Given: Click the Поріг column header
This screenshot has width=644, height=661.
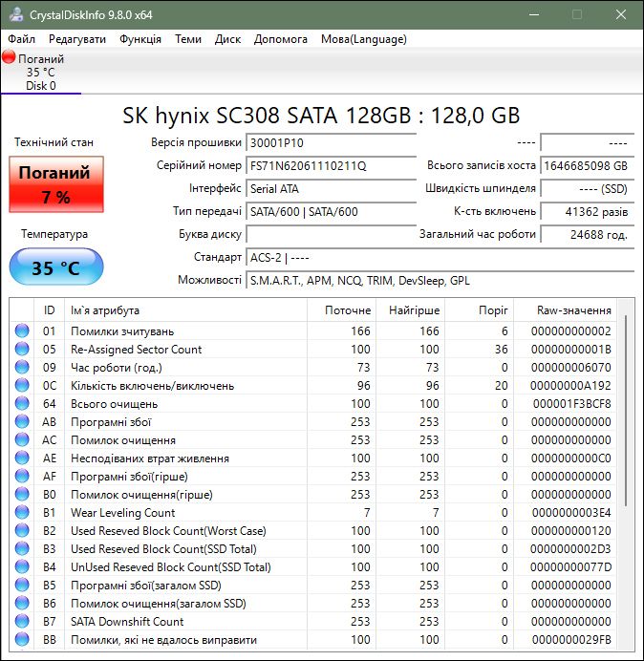Looking at the screenshot, I should tap(479, 310).
